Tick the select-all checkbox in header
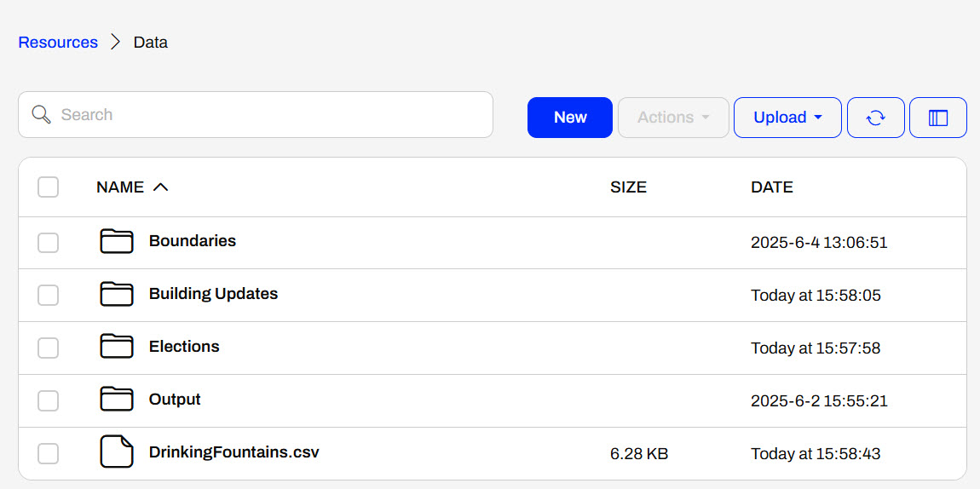This screenshot has width=980, height=489. (49, 187)
